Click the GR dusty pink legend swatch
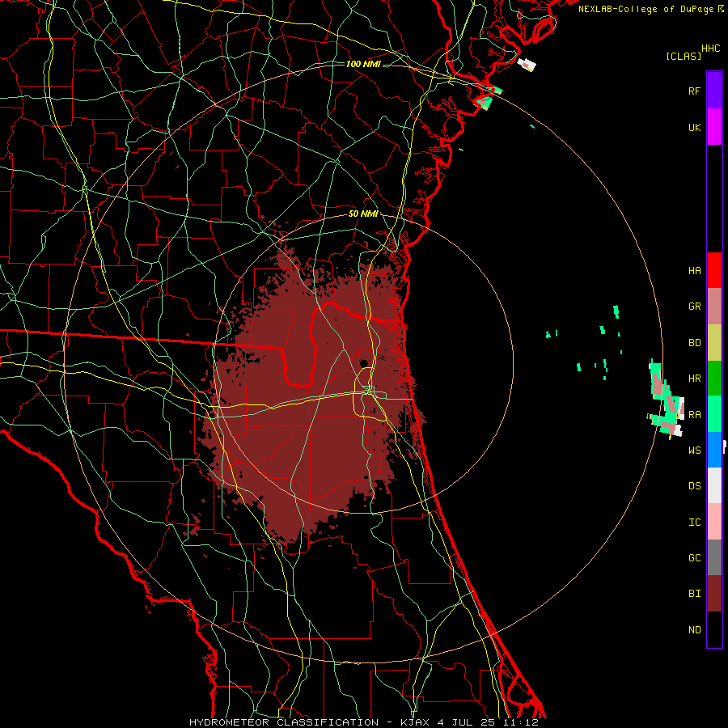Image resolution: width=728 pixels, height=728 pixels. [714, 307]
